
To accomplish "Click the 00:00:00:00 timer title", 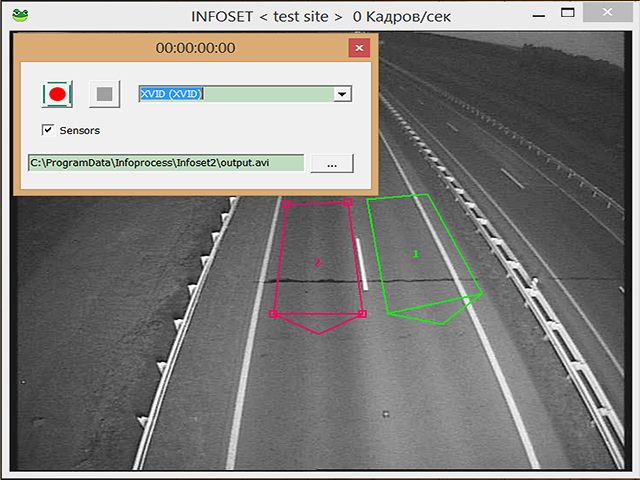I will pos(196,48).
